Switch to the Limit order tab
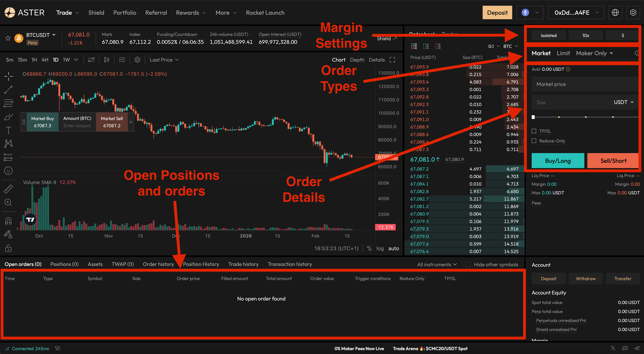Viewport: 644px width, 354px height. point(563,53)
